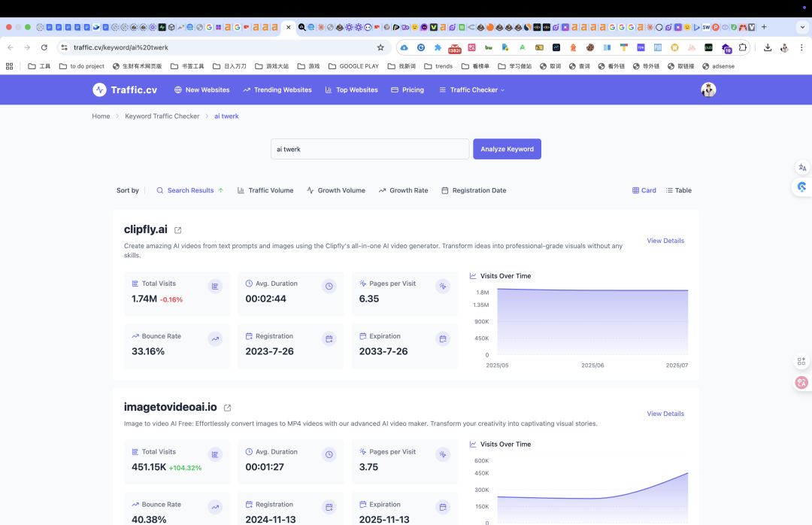This screenshot has width=812, height=525.
Task: Sort by Growth Rate
Action: 403,190
